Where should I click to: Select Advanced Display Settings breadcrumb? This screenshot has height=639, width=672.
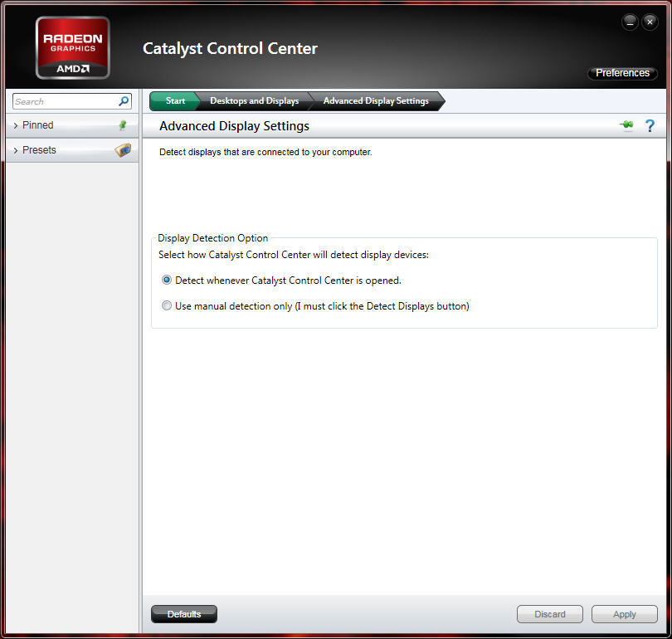pyautogui.click(x=376, y=100)
